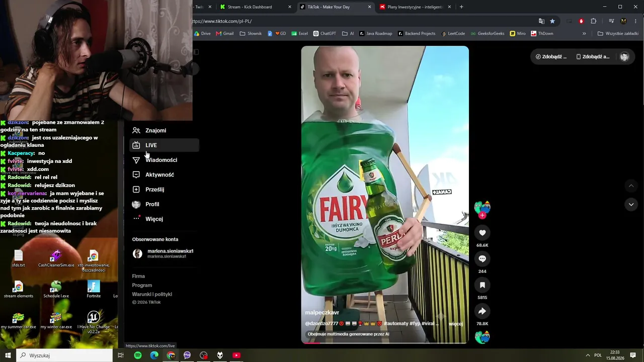Open the Słownik bookmarks folder

coord(251,34)
